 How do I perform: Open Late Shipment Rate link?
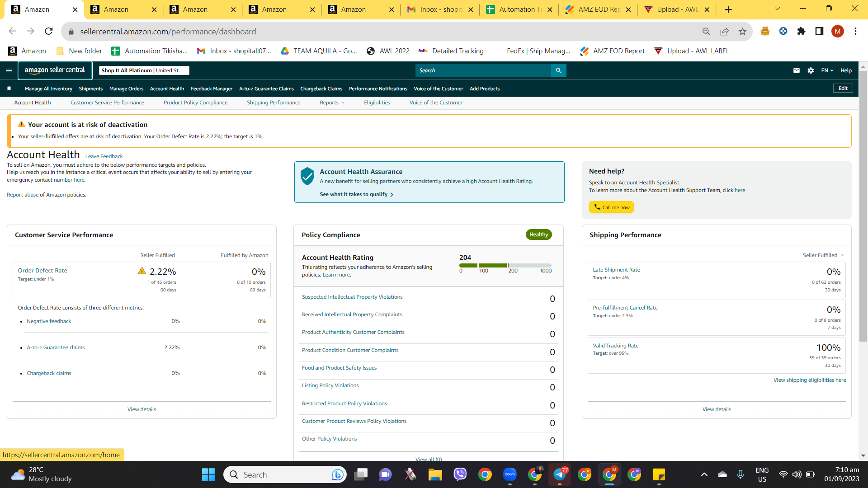[x=616, y=270]
